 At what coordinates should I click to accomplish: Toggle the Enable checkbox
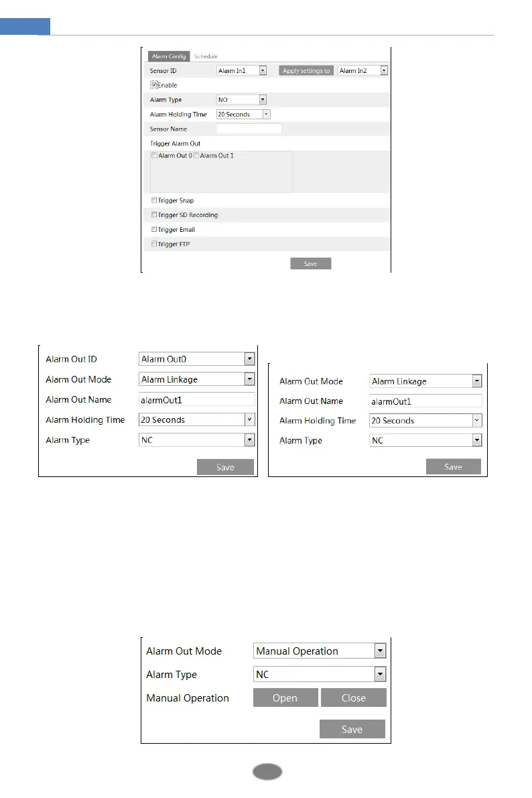(x=153, y=85)
